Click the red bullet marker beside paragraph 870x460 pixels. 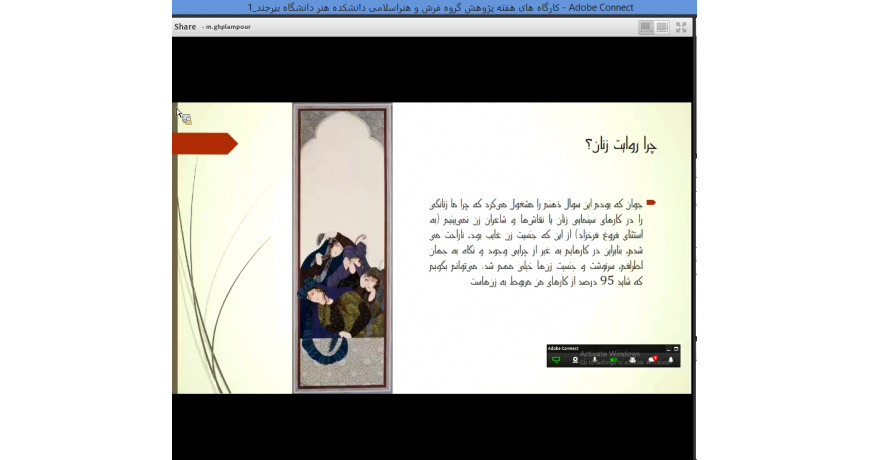651,203
